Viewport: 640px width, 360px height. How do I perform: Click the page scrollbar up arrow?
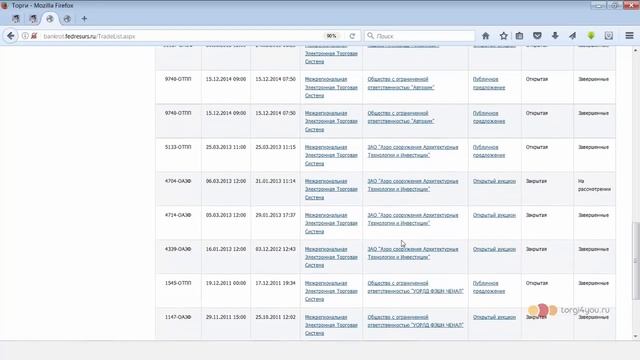(x=636, y=50)
